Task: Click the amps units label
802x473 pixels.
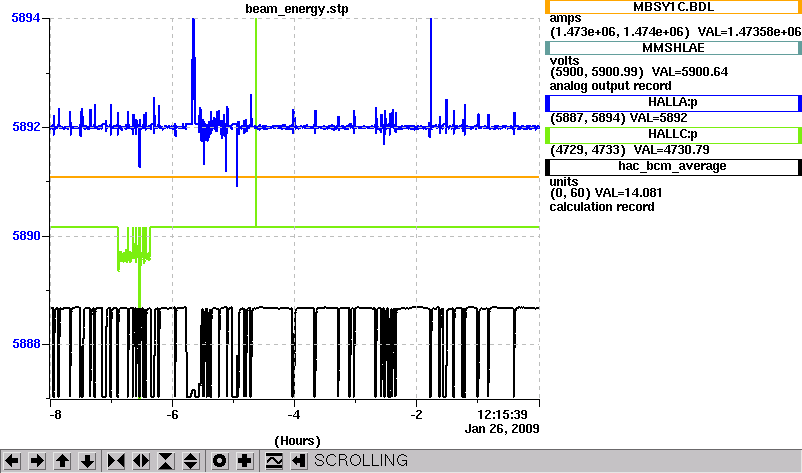Action: point(565,18)
